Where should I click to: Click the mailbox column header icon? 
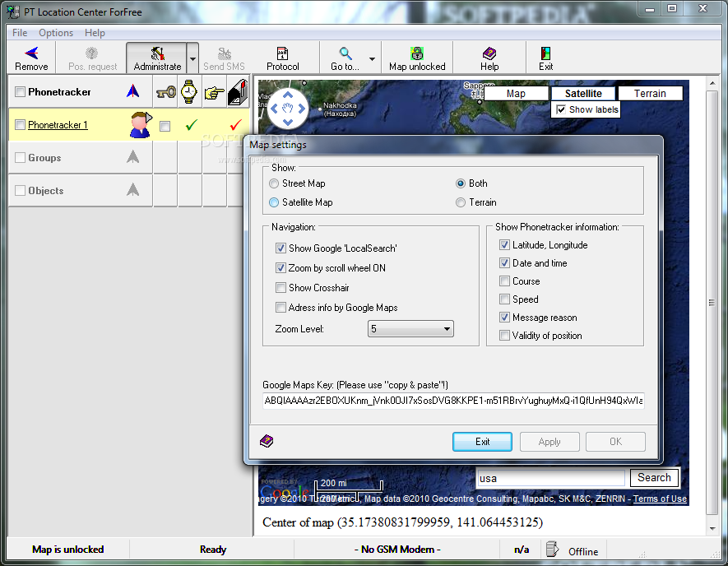coord(238,91)
